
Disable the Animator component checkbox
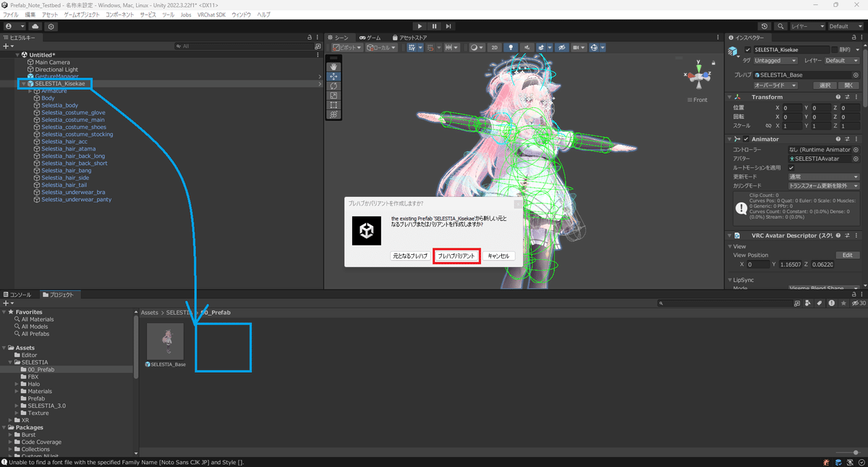[x=746, y=139]
